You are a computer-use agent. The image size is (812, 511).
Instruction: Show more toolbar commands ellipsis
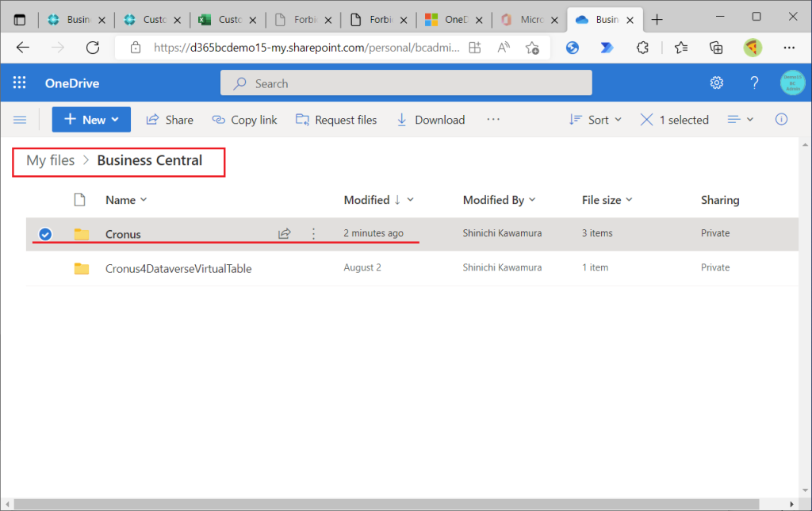493,120
